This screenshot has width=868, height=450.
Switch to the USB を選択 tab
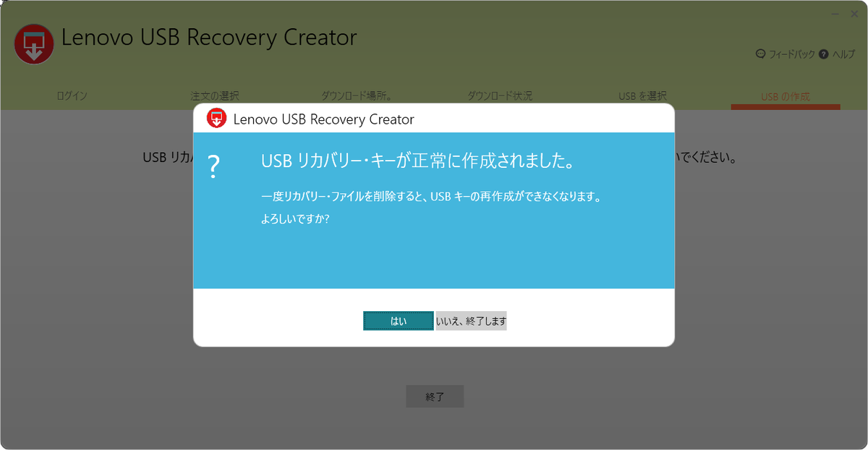coord(642,95)
